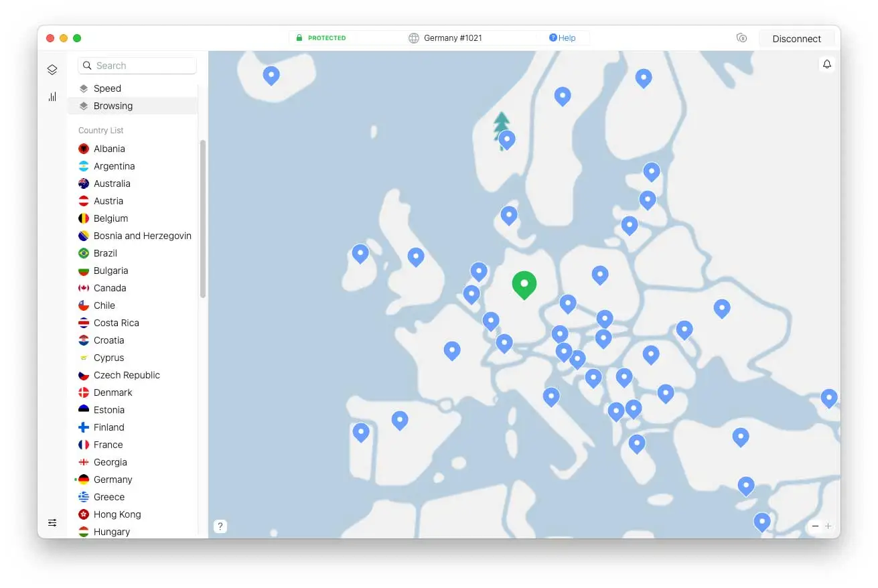The width and height of the screenshot is (878, 588).
Task: Open server filter settings at bottom left
Action: (x=52, y=522)
